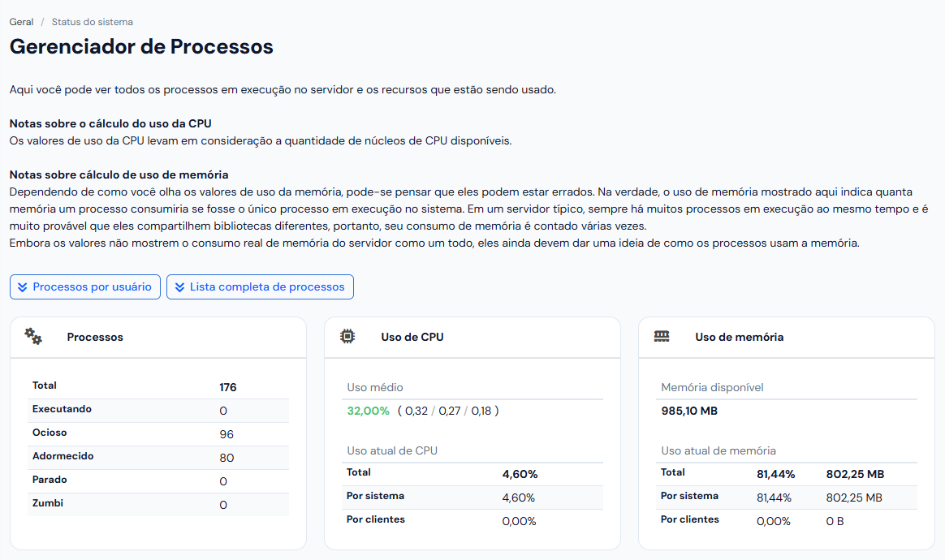945x560 pixels.
Task: Click the Uso de CPU chip icon
Action: tap(347, 336)
